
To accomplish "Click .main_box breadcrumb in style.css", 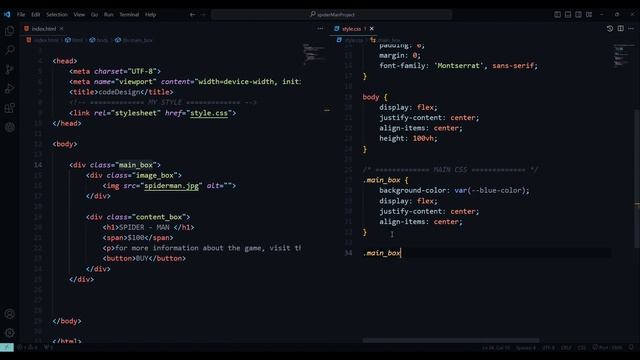I will tap(386, 40).
